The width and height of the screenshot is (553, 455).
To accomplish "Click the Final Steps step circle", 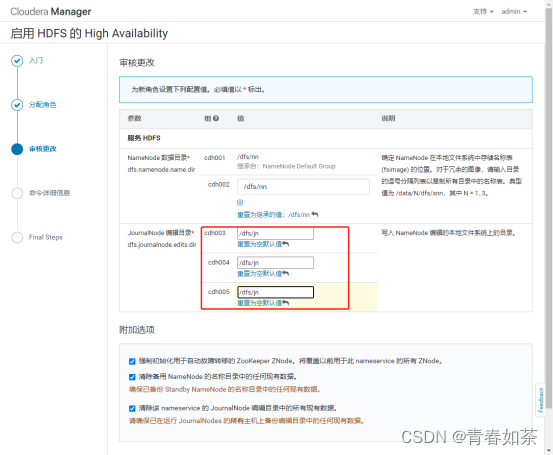I will click(x=17, y=237).
